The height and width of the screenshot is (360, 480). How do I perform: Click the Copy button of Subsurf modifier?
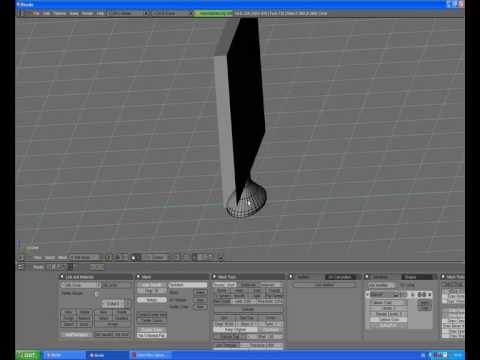[x=425, y=309]
